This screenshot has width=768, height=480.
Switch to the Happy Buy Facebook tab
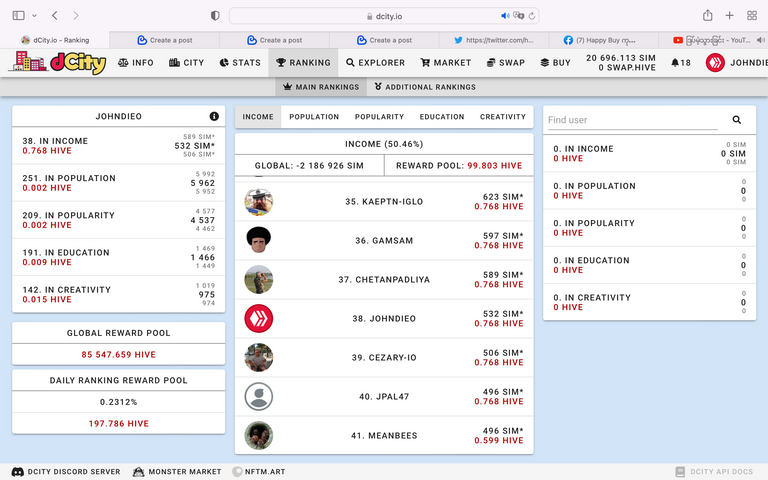coord(603,40)
